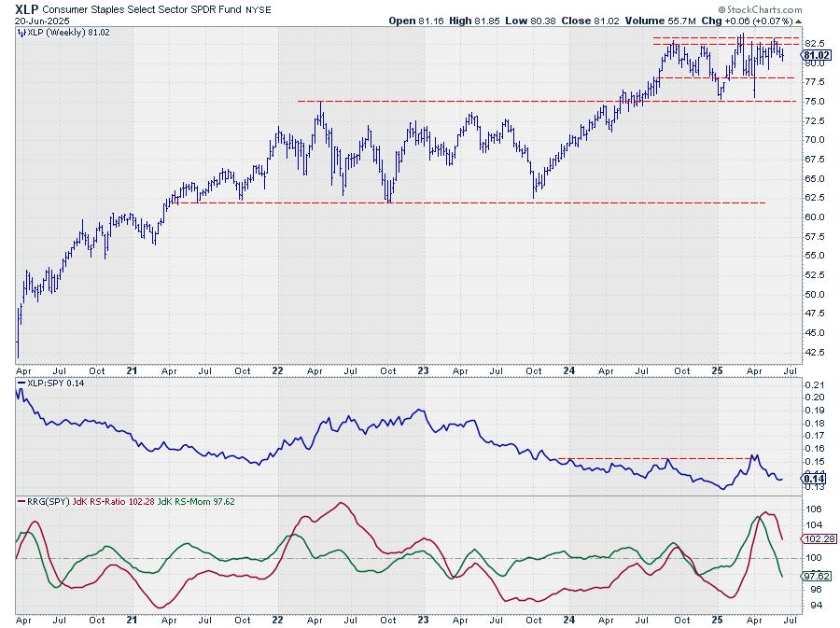
Task: Click the 0.15 ratio axis label
Action: coord(814,462)
